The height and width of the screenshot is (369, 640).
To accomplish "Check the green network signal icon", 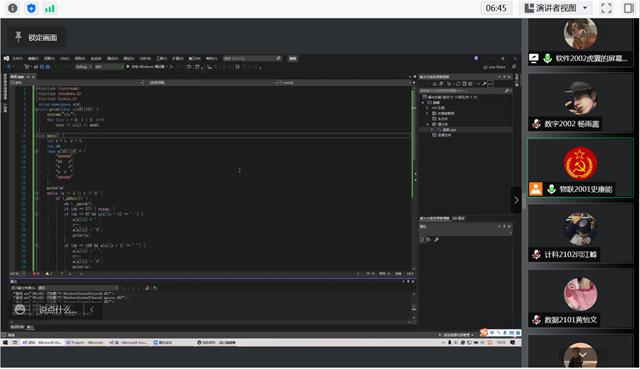I will click(x=50, y=8).
